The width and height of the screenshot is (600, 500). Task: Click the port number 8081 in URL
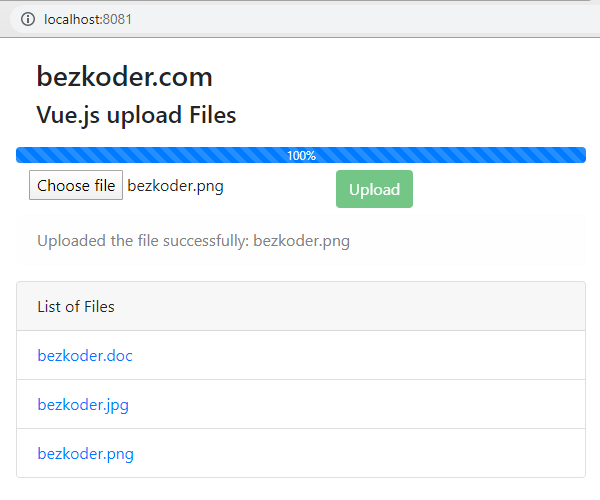116,19
